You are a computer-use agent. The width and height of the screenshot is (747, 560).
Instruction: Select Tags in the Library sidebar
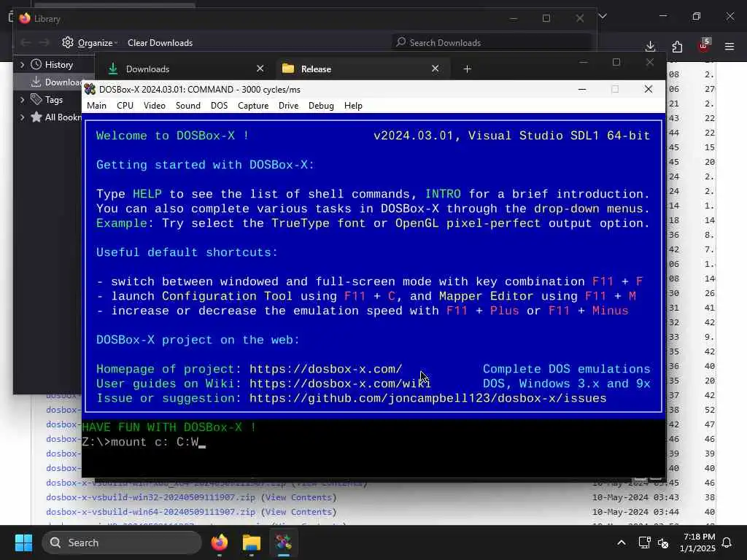(x=54, y=99)
